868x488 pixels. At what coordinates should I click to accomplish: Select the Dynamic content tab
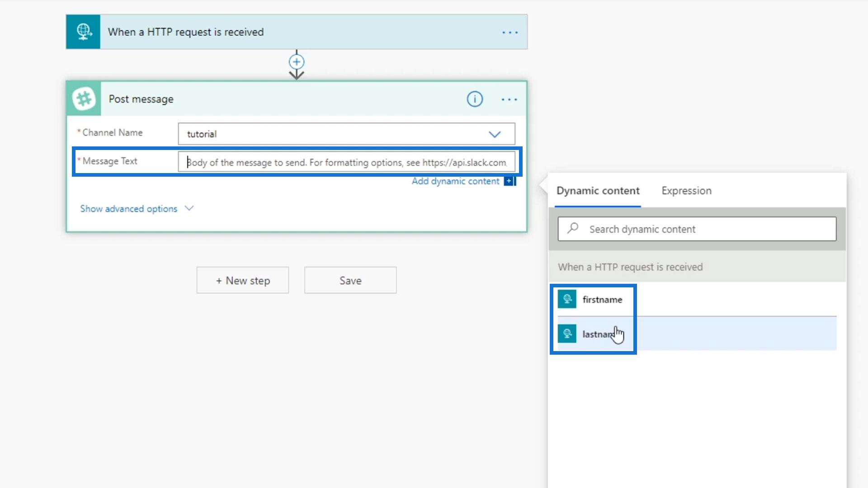(598, 191)
